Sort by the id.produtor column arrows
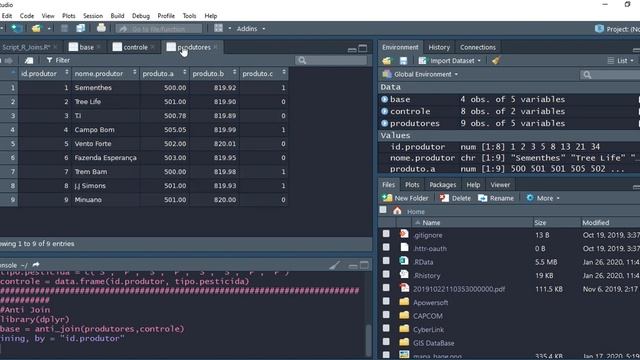The height and width of the screenshot is (360, 640). [x=67, y=73]
